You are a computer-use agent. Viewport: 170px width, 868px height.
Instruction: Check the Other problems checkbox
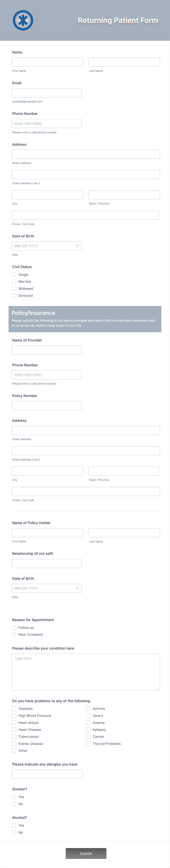[14, 751]
